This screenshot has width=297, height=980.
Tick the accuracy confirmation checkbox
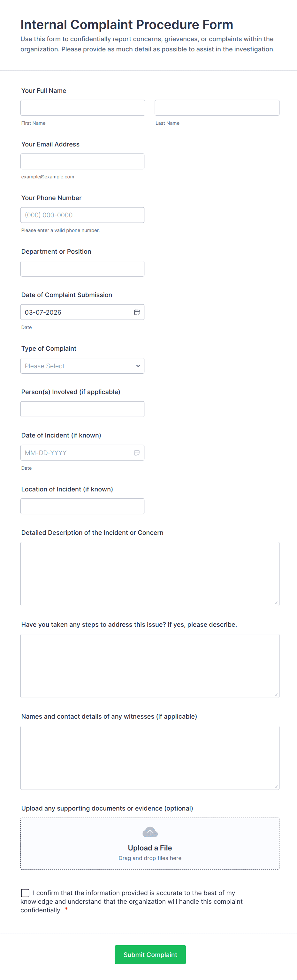tap(25, 893)
